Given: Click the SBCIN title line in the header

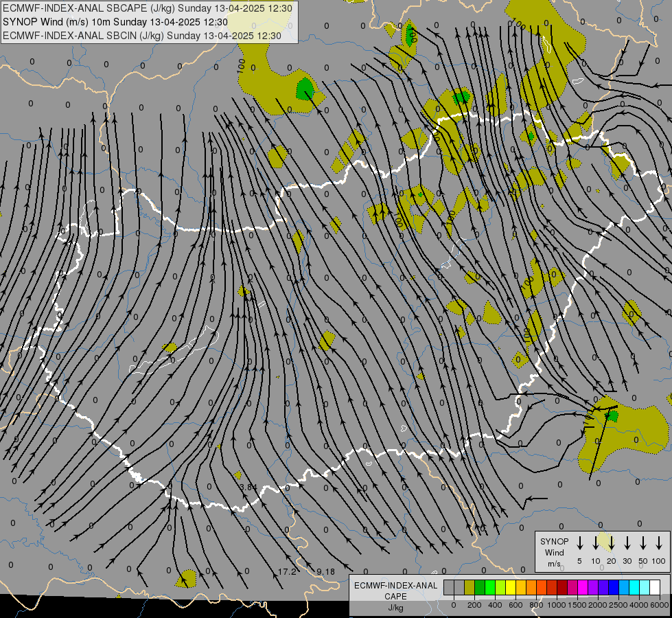Looking at the screenshot, I should coord(142,36).
